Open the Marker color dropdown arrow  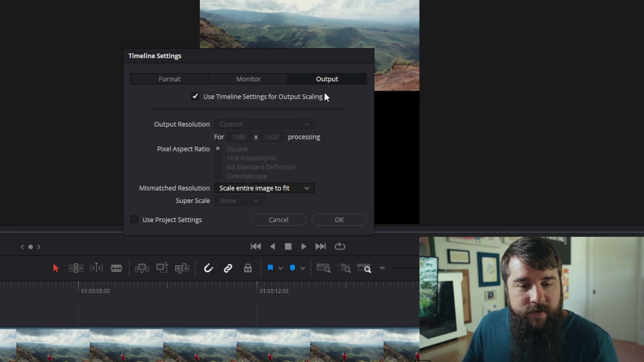303,268
